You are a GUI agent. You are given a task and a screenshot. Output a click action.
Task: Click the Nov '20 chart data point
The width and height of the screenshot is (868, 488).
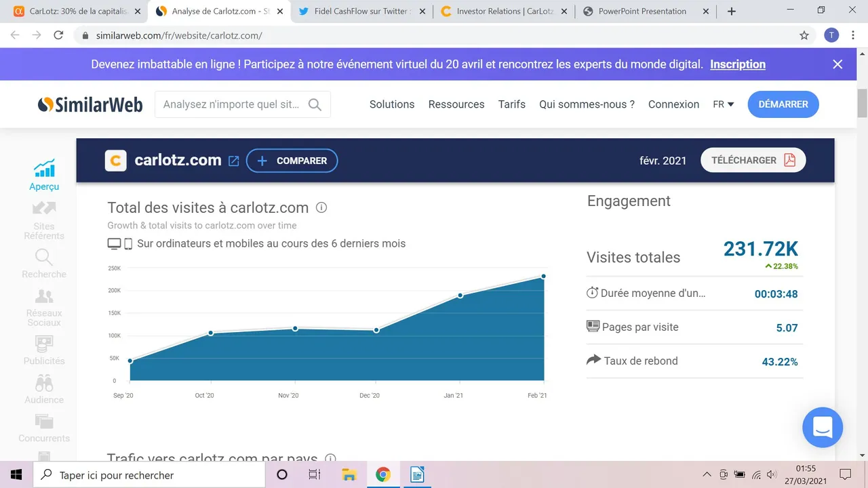[x=295, y=329]
